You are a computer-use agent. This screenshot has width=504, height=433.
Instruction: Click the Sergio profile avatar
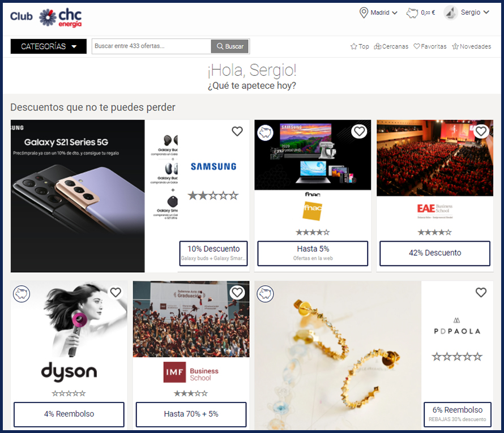[x=450, y=13]
